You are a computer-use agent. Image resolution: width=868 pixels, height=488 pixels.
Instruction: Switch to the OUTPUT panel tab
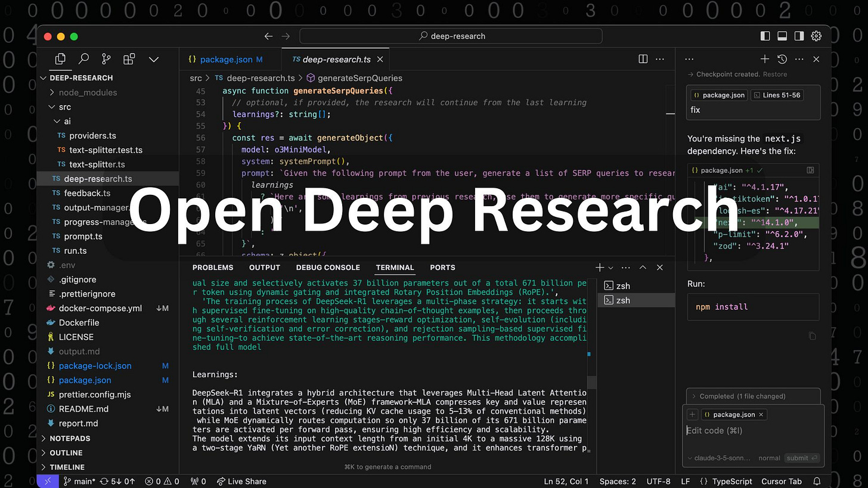[x=264, y=268]
